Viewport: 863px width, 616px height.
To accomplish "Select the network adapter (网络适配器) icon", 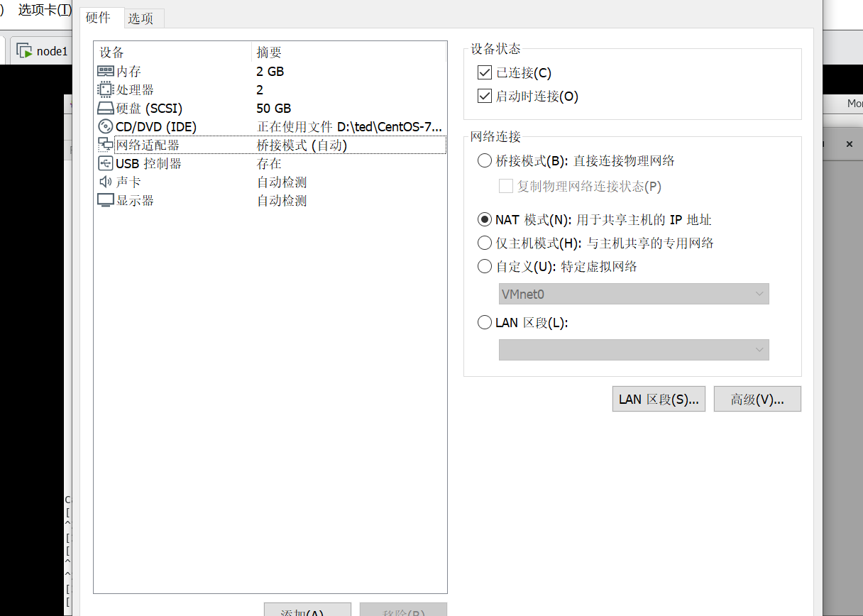I will point(105,145).
